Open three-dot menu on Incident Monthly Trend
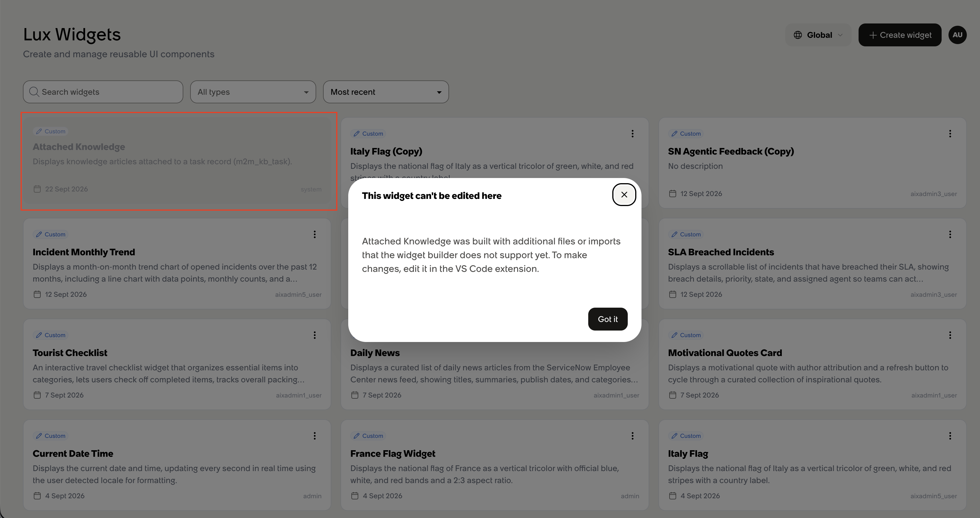 click(x=315, y=234)
